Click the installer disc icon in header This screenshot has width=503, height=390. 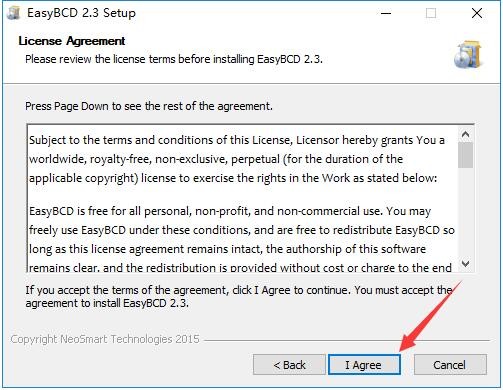[x=468, y=55]
